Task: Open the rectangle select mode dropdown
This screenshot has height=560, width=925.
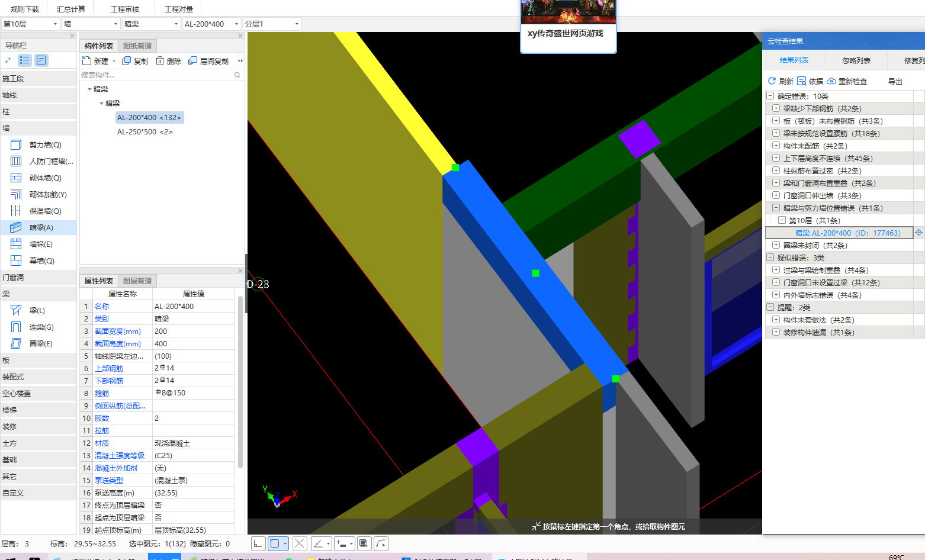Action: [x=285, y=543]
